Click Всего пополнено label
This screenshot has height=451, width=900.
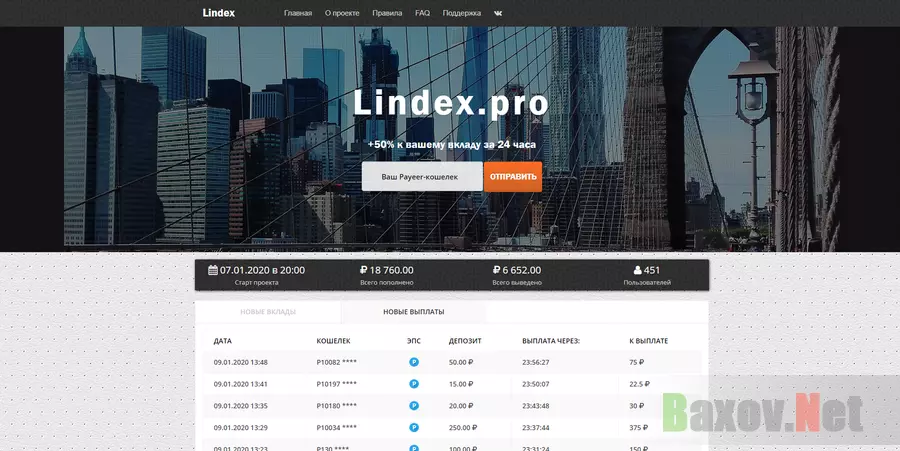coord(387,282)
